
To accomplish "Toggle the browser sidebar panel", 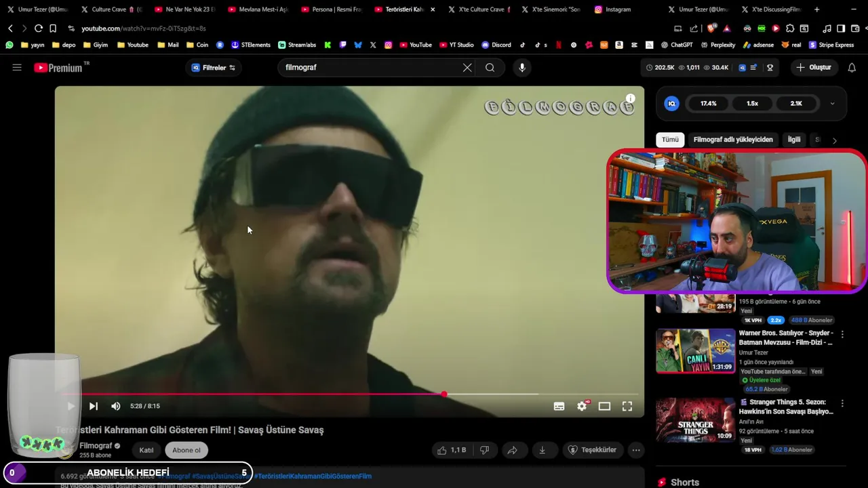I will (x=841, y=28).
